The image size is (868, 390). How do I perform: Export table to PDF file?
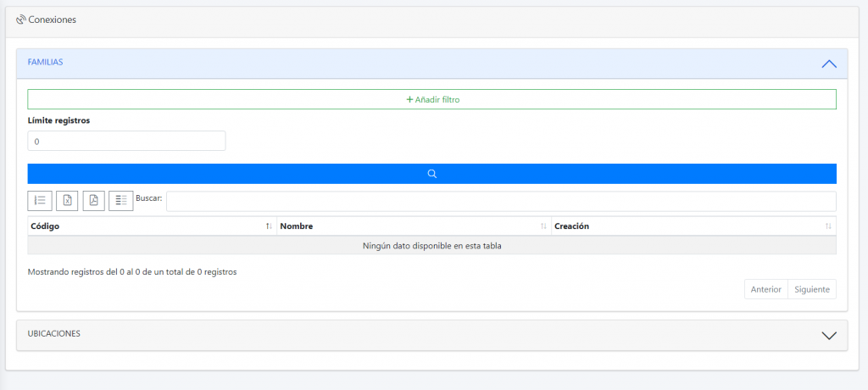tap(94, 200)
